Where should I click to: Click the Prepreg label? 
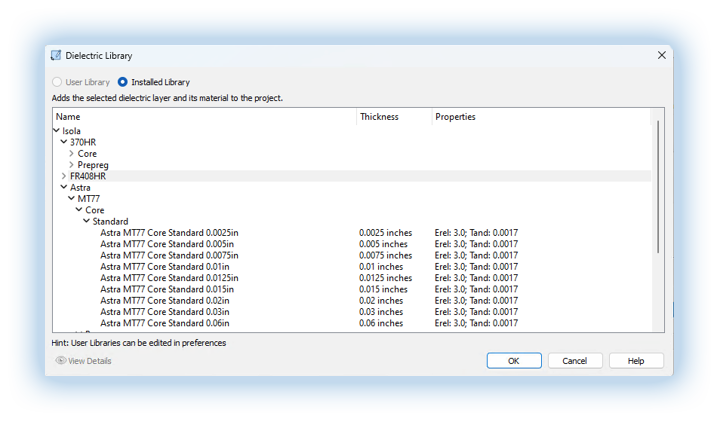click(93, 165)
